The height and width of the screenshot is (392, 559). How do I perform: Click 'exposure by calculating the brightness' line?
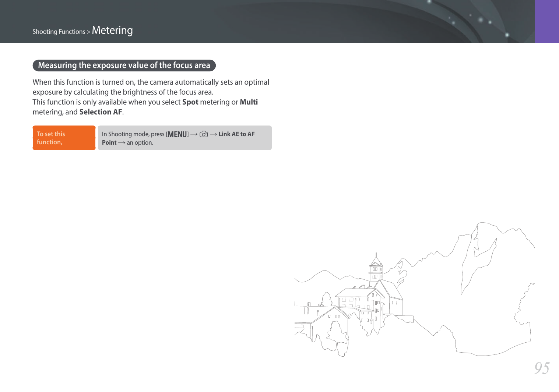123,92
